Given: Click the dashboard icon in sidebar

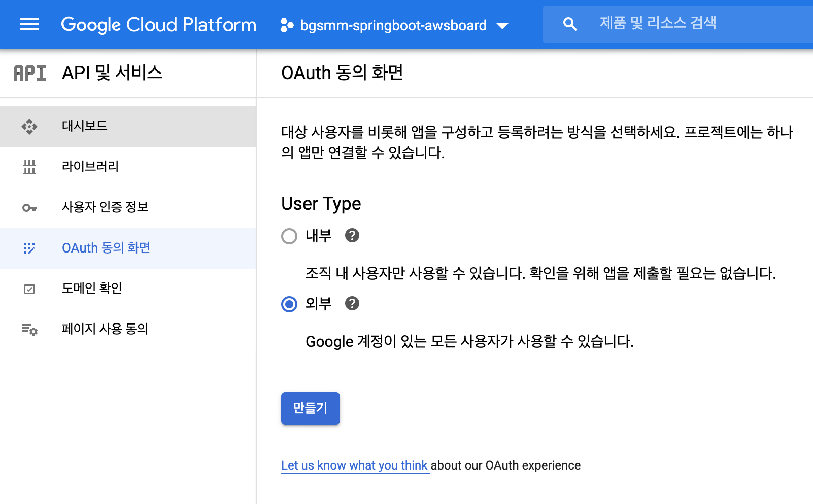Looking at the screenshot, I should [29, 126].
